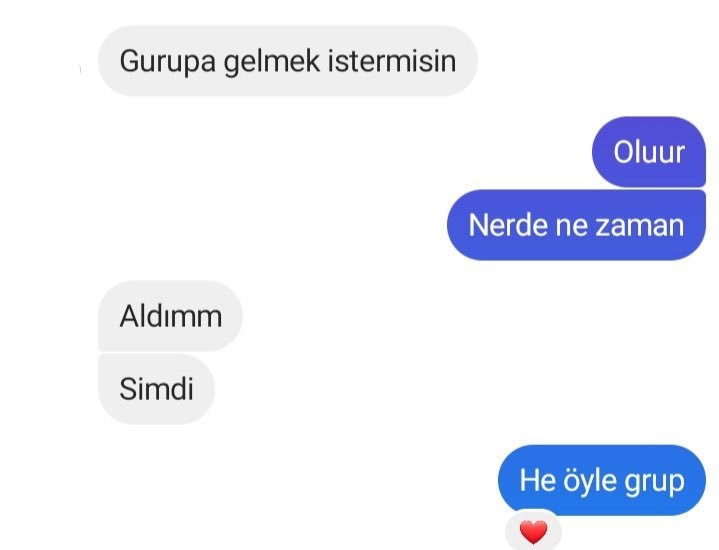Screen dimensions: 719x550
Task: View who reacted with the heart emoji
Action: click(x=533, y=530)
